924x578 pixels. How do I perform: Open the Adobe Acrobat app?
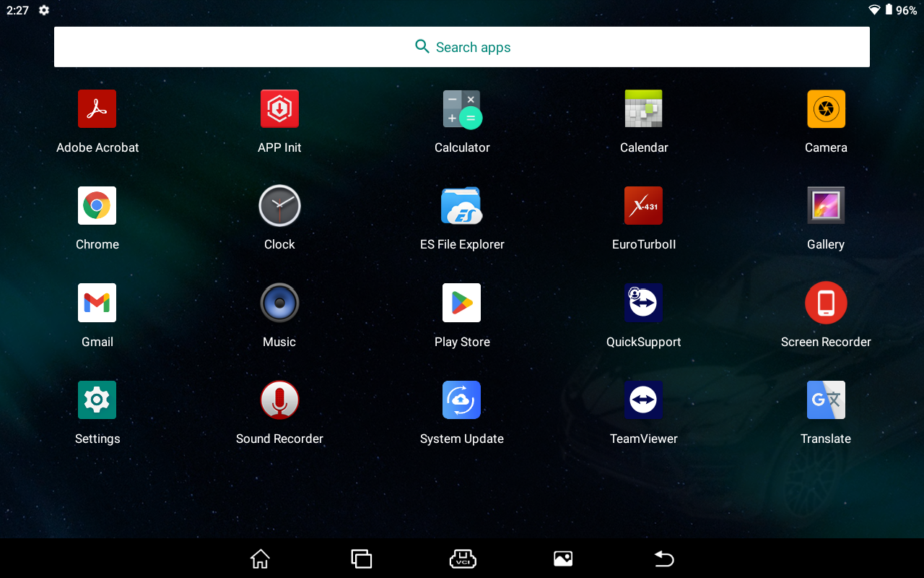97,109
